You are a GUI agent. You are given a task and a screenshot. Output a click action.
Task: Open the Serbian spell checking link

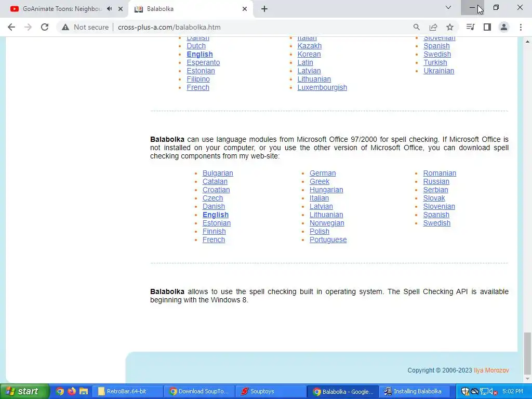click(436, 190)
